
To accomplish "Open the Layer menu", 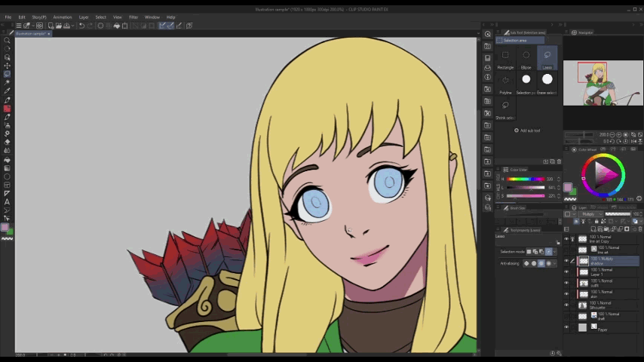I will 84,17.
